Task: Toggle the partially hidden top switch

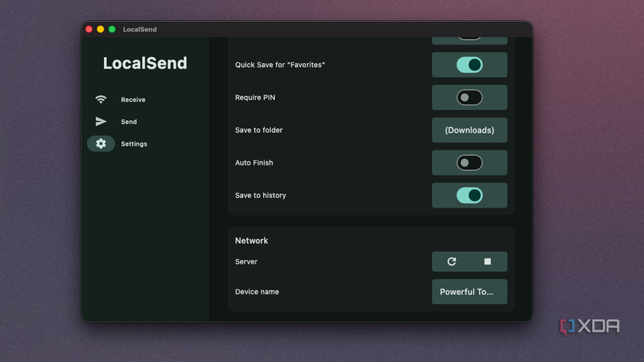Action: pyautogui.click(x=469, y=37)
